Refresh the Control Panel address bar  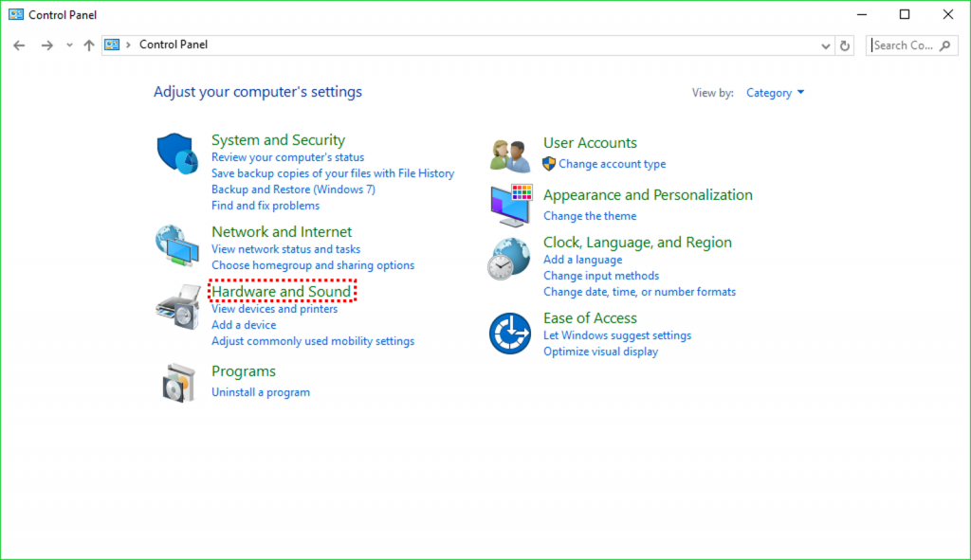(845, 45)
